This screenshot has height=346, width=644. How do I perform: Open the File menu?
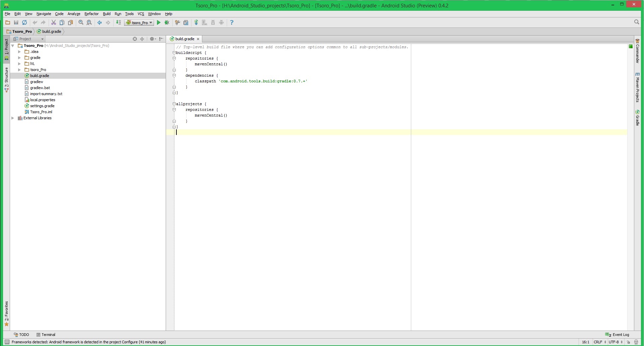[7, 14]
